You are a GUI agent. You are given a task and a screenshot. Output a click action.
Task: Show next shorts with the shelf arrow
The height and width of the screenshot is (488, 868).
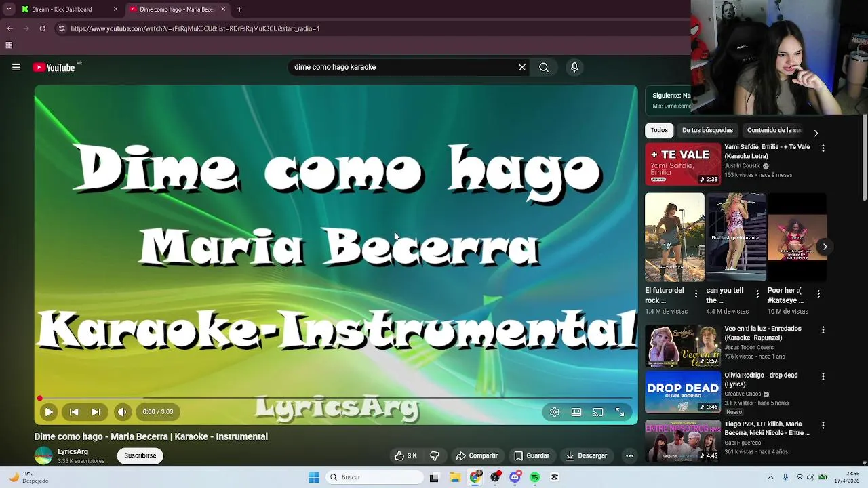[x=825, y=247]
